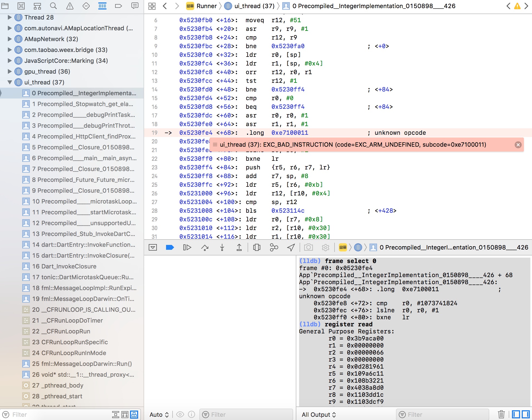Image resolution: width=532 pixels, height=420 pixels.
Task: Step over the current instruction
Action: [205, 247]
